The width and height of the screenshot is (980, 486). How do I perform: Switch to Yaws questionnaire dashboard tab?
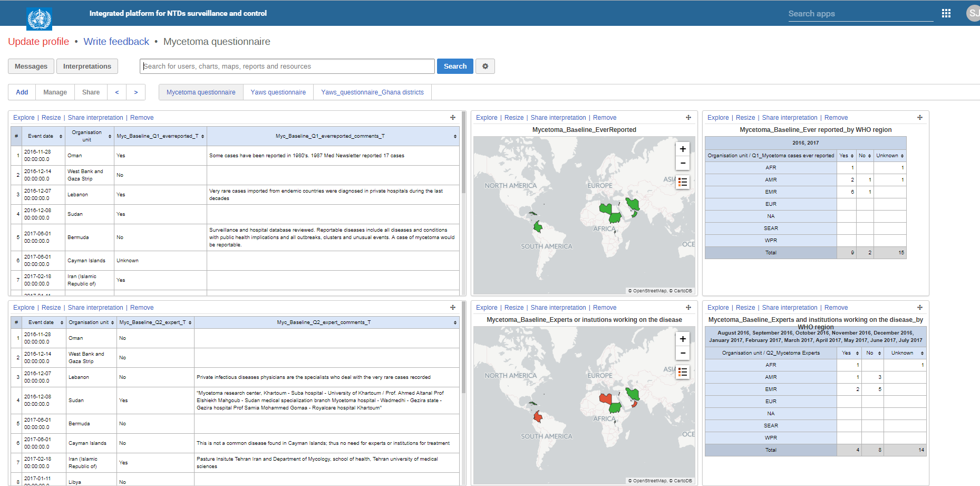point(278,92)
